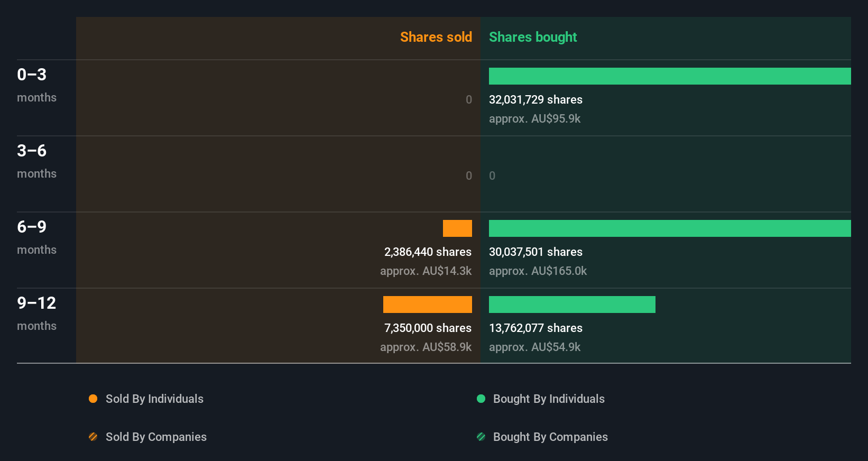Click the green Bought By Individuals legend dot
This screenshot has width=868, height=461.
481,399
